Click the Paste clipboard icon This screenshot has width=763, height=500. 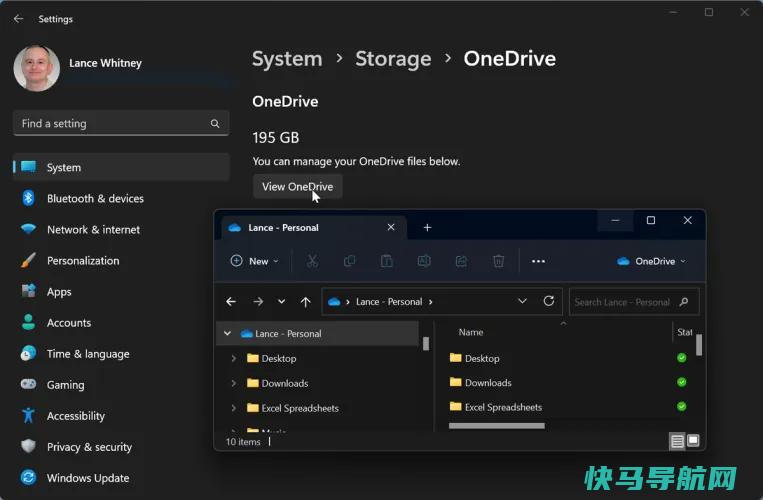coord(387,261)
